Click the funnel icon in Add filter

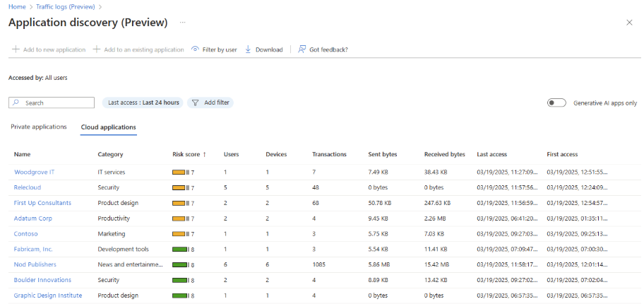[196, 103]
